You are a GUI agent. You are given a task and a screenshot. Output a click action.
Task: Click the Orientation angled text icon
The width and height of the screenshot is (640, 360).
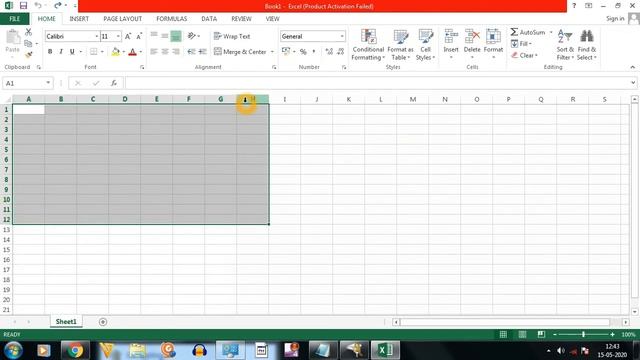tap(191, 36)
